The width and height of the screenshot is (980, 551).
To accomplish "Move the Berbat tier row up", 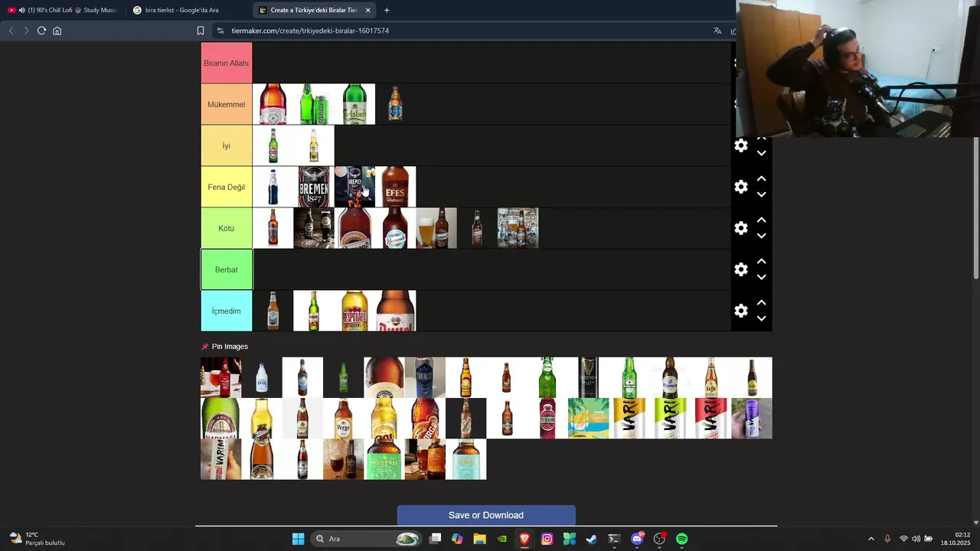I will [x=761, y=261].
